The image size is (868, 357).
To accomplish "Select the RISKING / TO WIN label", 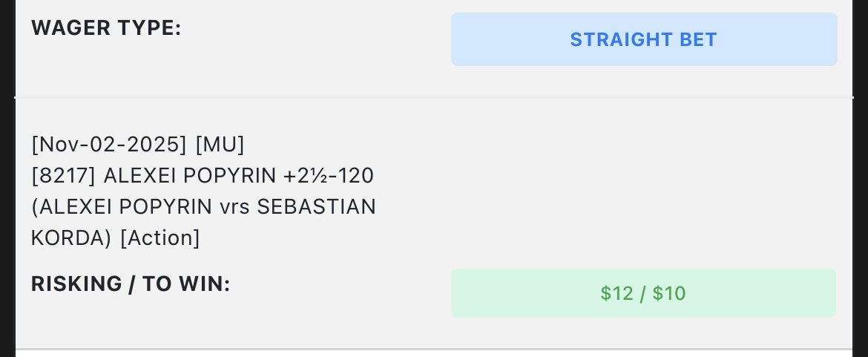I will click(131, 284).
